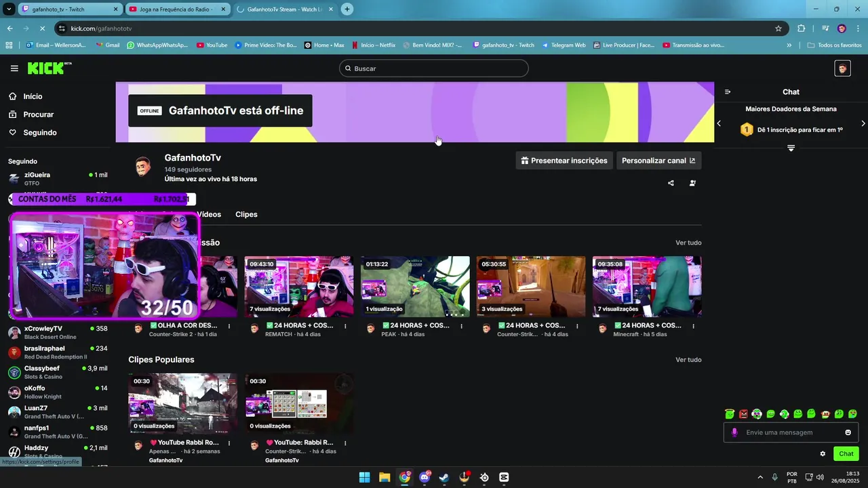Click Presentear inscrições button
This screenshot has height=488, width=868.
(564, 161)
